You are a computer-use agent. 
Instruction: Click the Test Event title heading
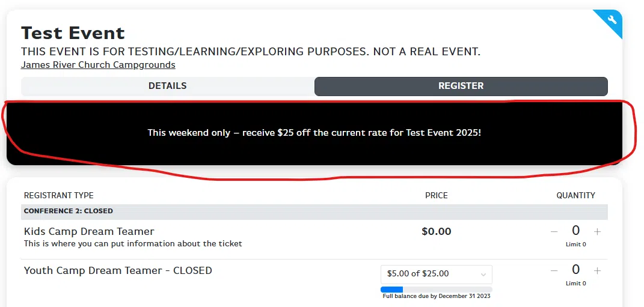click(73, 33)
